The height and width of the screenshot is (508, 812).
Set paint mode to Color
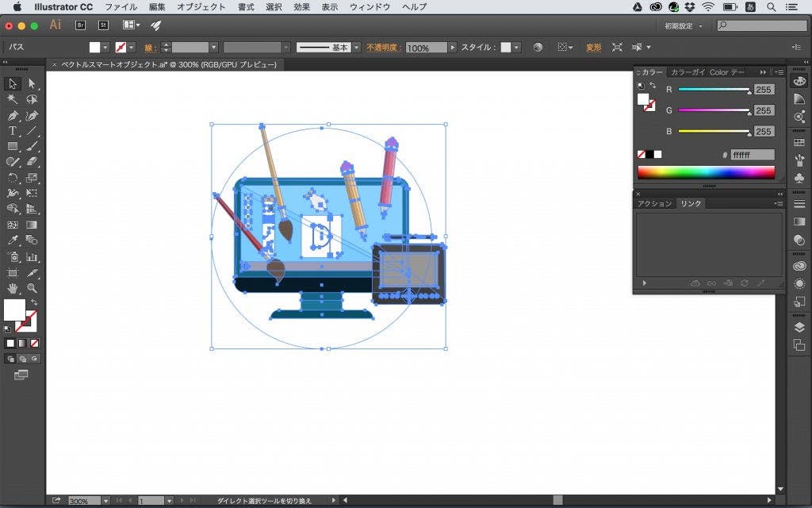[x=10, y=343]
